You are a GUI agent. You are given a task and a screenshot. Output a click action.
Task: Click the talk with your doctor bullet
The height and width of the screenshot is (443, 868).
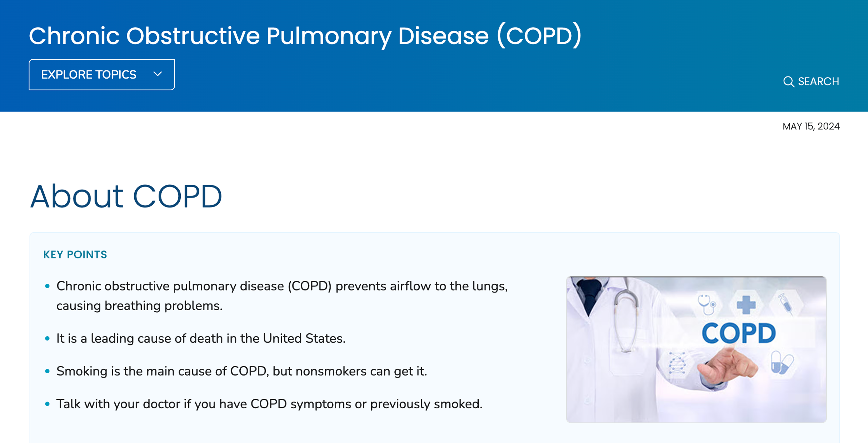269,404
